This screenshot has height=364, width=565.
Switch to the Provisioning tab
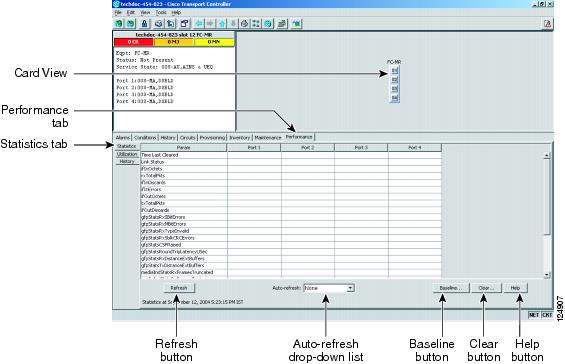[x=212, y=138]
